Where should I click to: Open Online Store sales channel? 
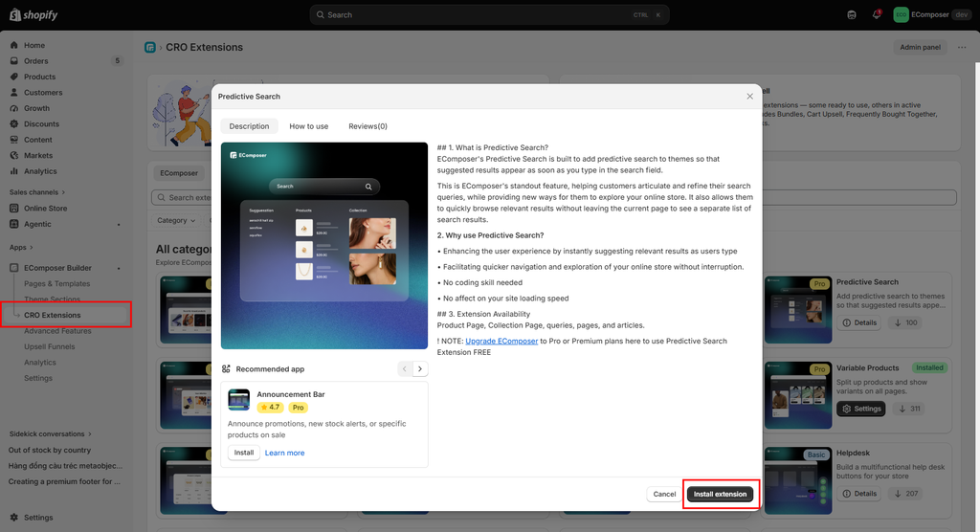[x=45, y=209]
